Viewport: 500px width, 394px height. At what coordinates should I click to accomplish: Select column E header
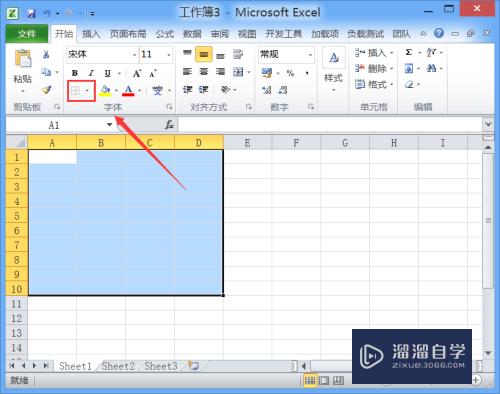[x=247, y=143]
